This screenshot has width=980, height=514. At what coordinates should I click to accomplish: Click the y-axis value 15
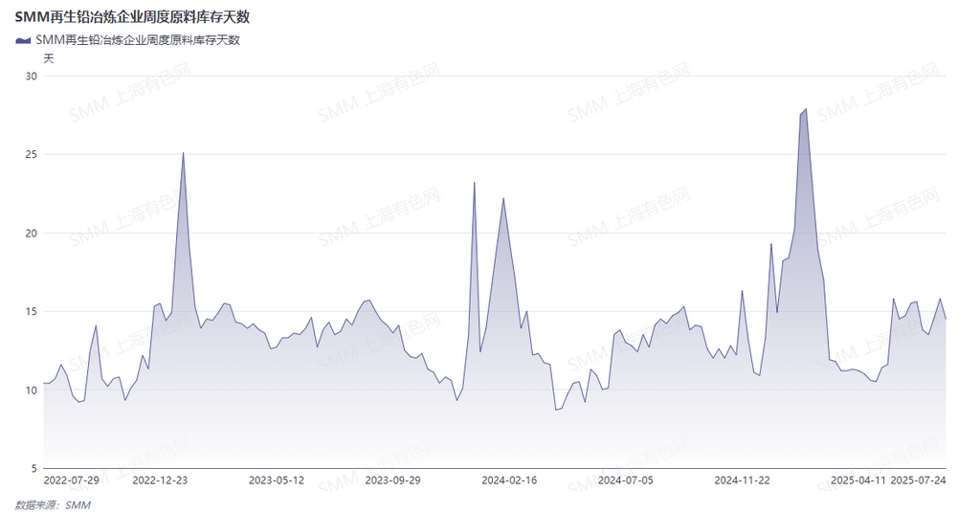32,311
